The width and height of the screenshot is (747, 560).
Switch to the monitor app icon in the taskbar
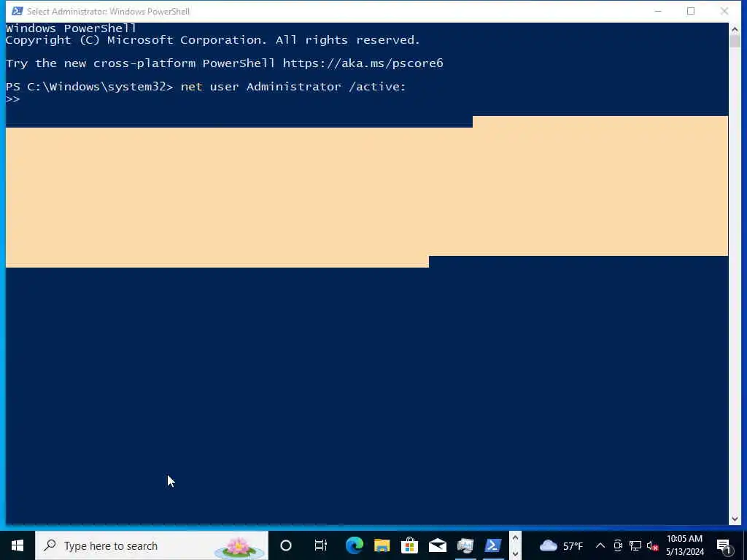[x=465, y=545]
